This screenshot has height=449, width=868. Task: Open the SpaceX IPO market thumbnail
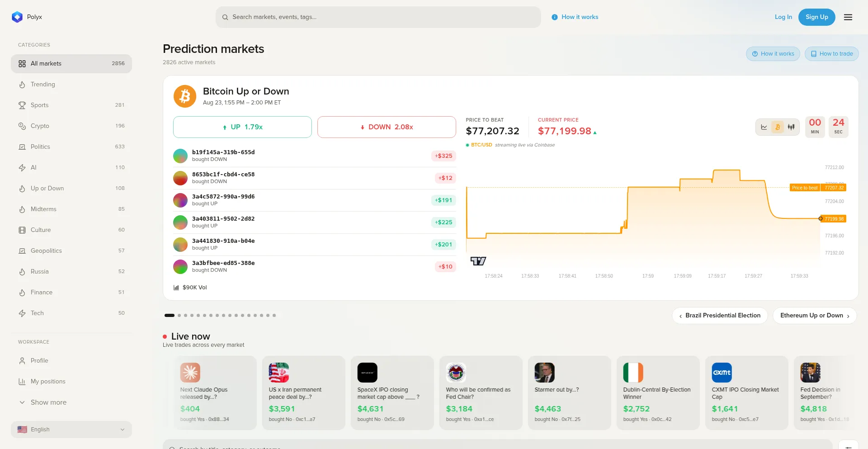point(368,373)
